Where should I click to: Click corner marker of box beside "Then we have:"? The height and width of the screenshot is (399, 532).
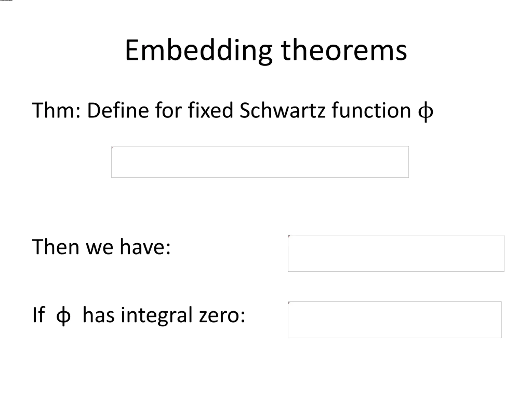tap(289, 236)
